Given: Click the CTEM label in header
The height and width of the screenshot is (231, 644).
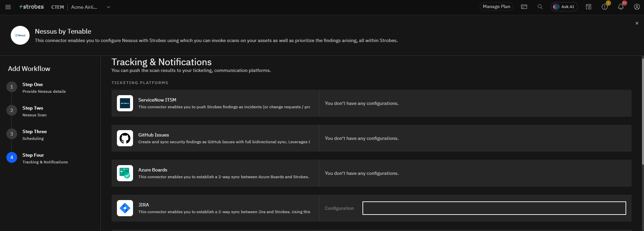Looking at the screenshot, I should [57, 7].
